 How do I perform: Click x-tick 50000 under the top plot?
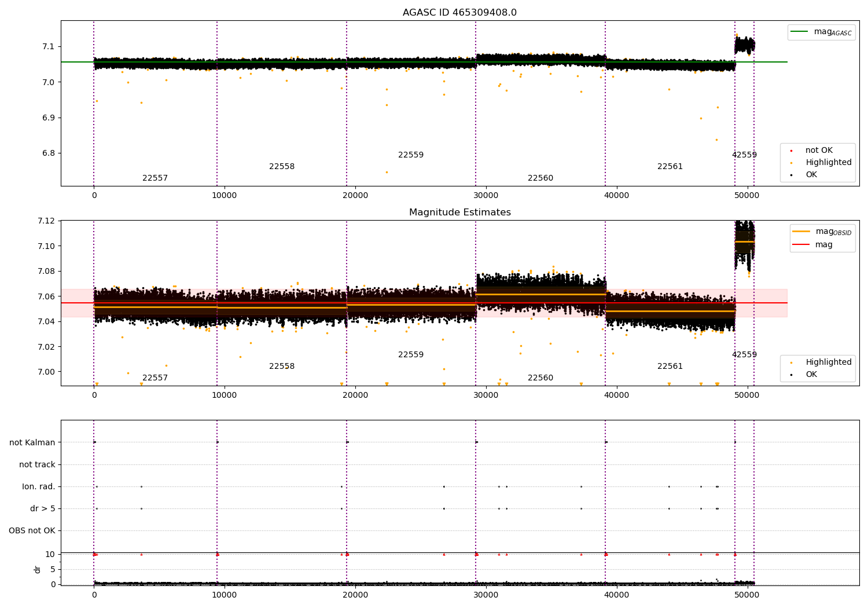click(748, 196)
